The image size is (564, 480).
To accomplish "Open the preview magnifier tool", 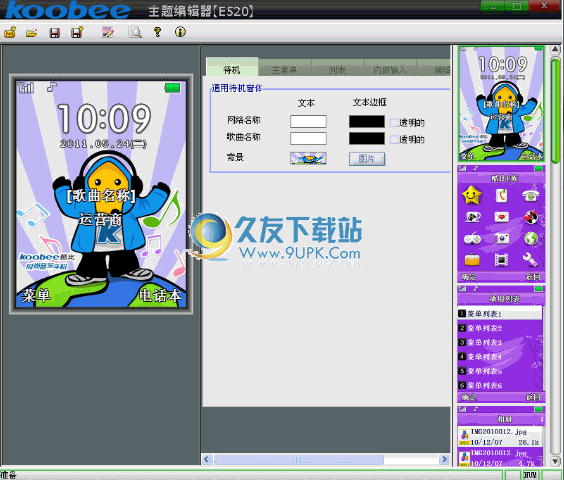I will (x=135, y=32).
